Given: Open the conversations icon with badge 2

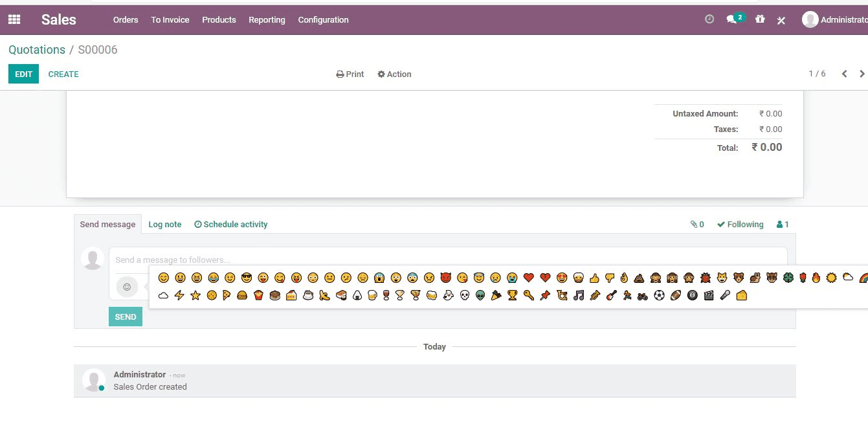Looking at the screenshot, I should [735, 19].
